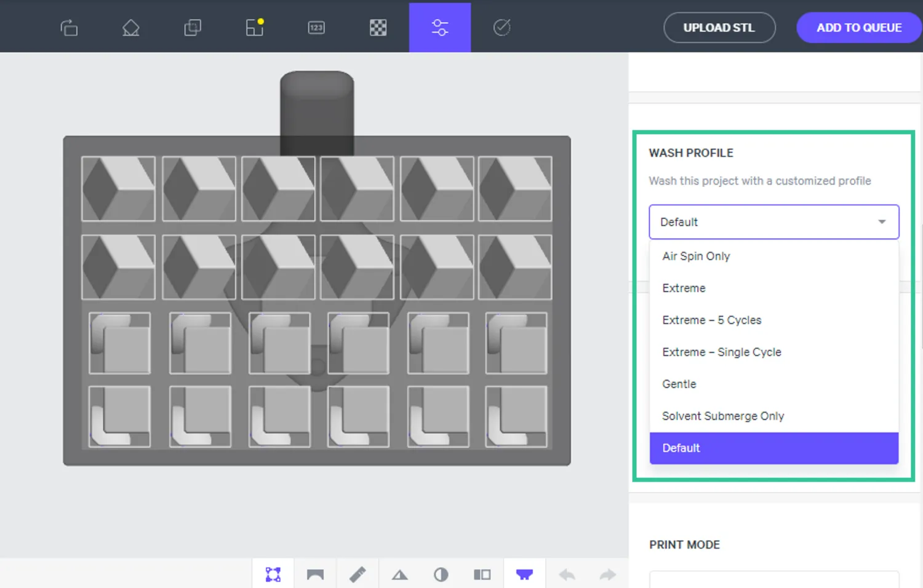The height and width of the screenshot is (588, 923).
Task: Click the ruler measure tool icon
Action: [x=358, y=574]
